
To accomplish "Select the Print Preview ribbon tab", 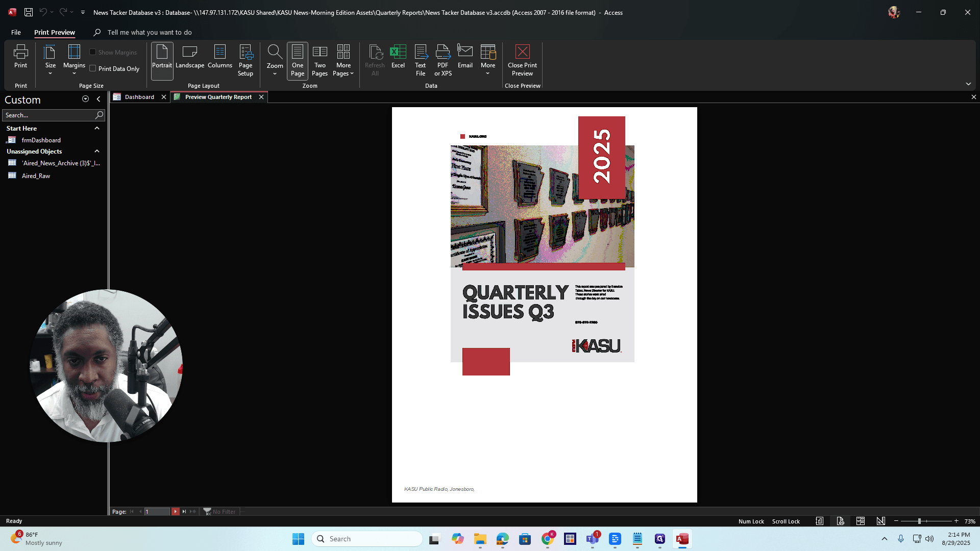I will click(x=55, y=32).
